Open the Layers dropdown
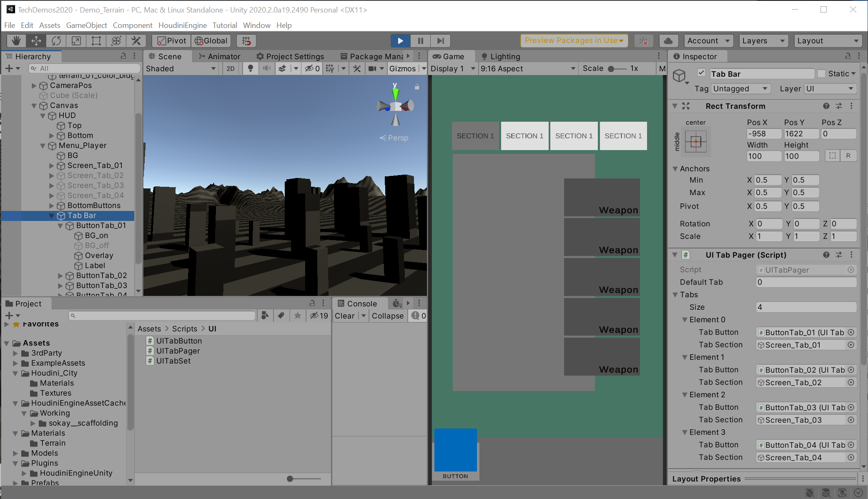Screen dimensions: 868x499 click(763, 40)
